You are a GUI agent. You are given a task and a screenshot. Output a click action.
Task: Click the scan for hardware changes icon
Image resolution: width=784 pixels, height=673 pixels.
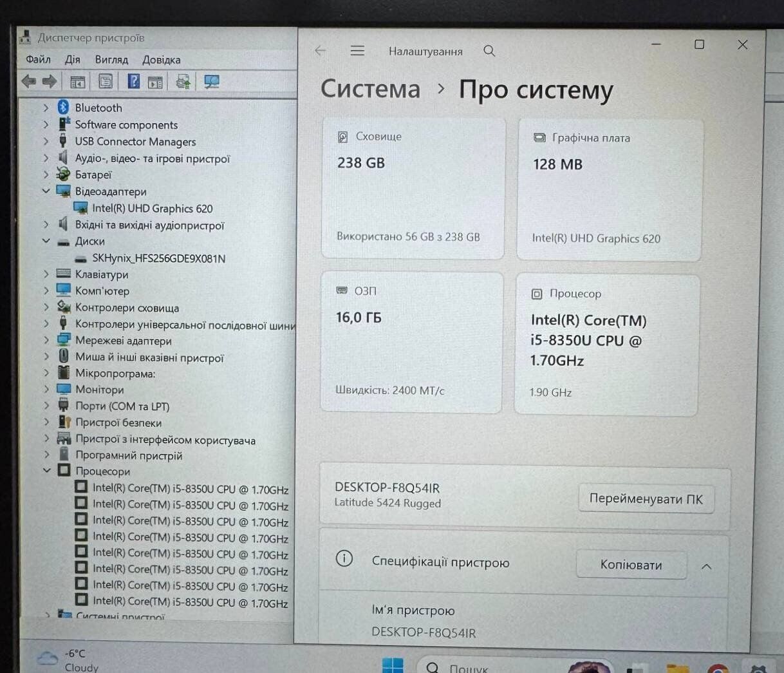point(211,81)
